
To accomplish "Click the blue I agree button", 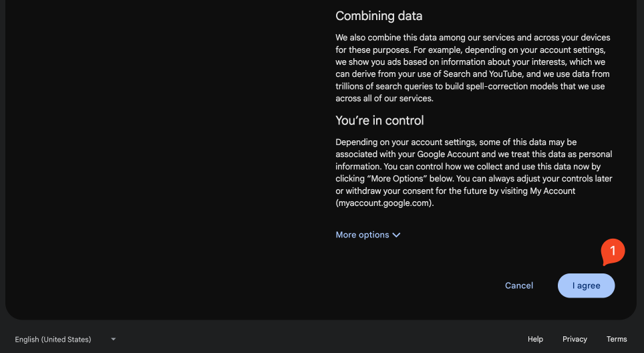I will (x=586, y=285).
